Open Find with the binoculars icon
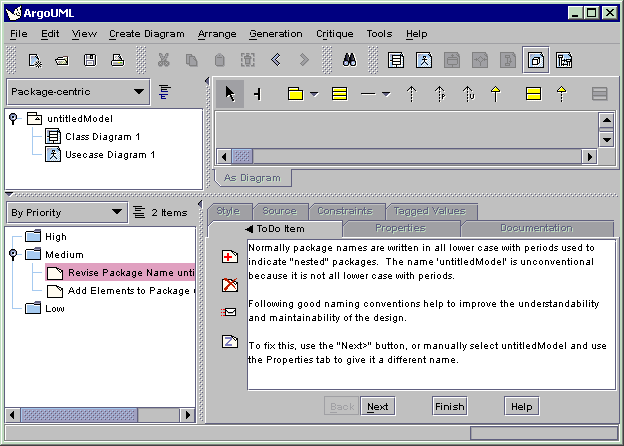Viewport: 624px width, 446px height. point(349,60)
